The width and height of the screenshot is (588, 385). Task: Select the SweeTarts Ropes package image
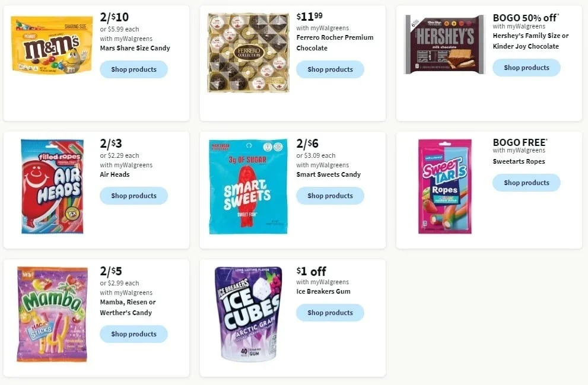(x=444, y=186)
